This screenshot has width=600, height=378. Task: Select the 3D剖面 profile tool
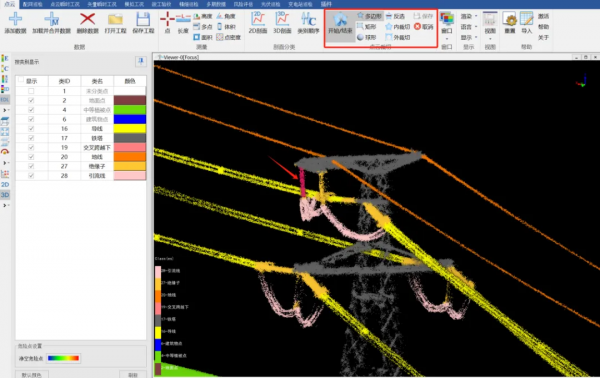pos(282,23)
